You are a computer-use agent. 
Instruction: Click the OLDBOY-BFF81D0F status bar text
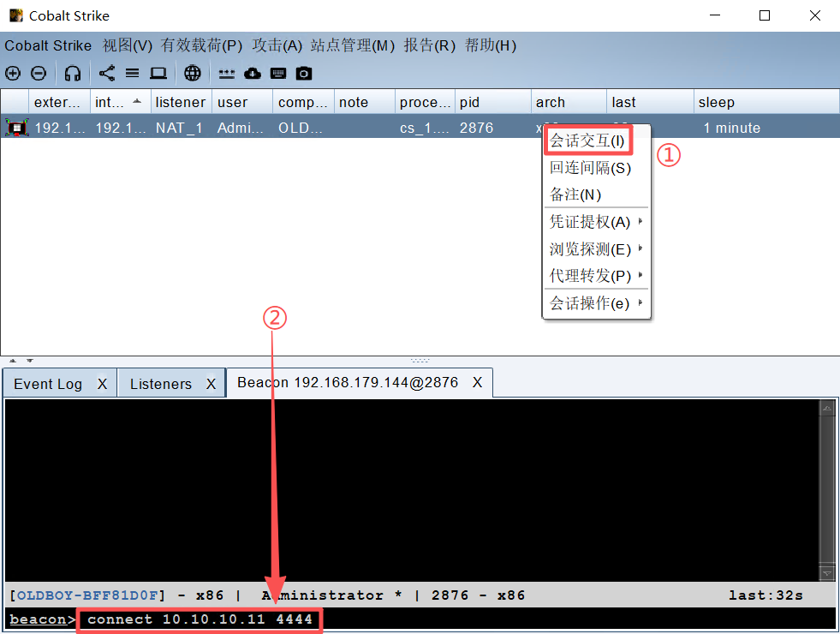click(x=87, y=595)
